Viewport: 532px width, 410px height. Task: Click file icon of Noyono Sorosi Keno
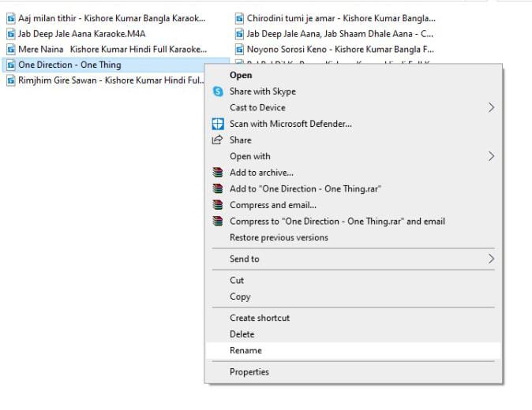[x=239, y=50]
